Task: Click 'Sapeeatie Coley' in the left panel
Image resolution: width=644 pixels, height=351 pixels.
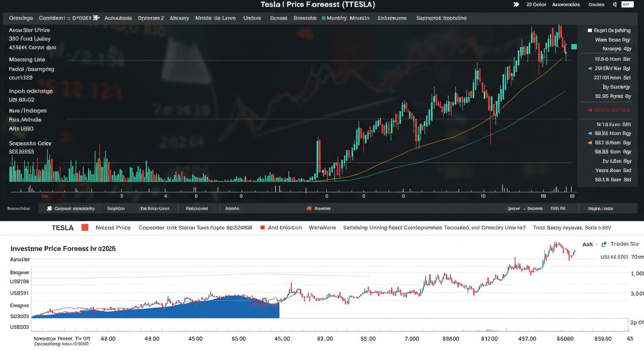Action: tap(30, 143)
